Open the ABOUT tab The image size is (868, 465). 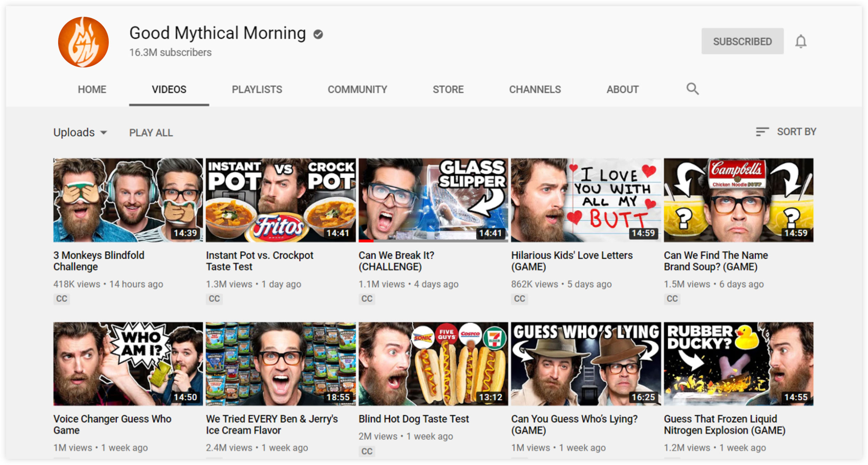coord(623,89)
